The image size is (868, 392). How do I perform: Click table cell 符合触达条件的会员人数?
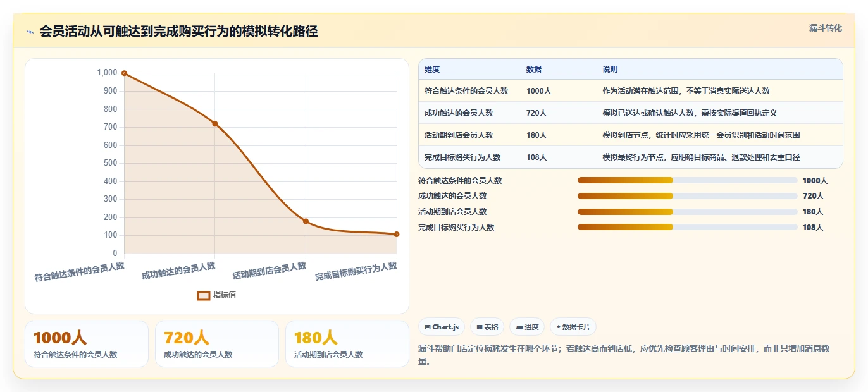click(x=466, y=91)
